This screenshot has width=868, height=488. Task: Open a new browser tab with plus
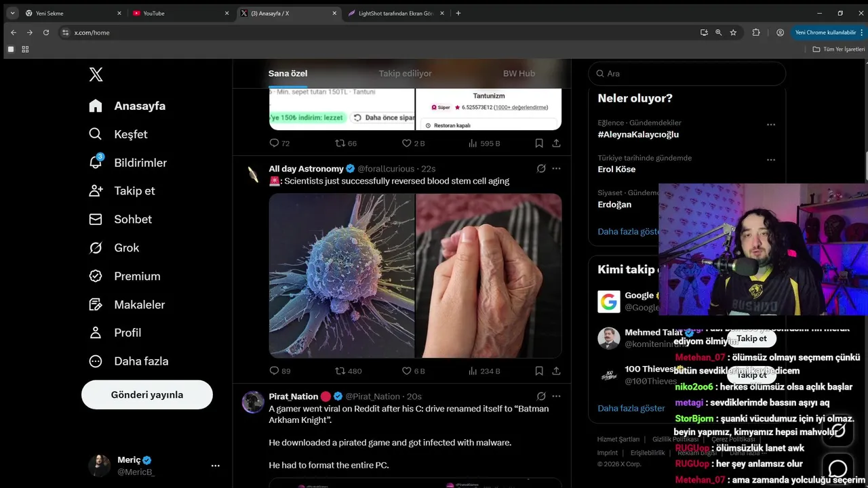click(458, 13)
